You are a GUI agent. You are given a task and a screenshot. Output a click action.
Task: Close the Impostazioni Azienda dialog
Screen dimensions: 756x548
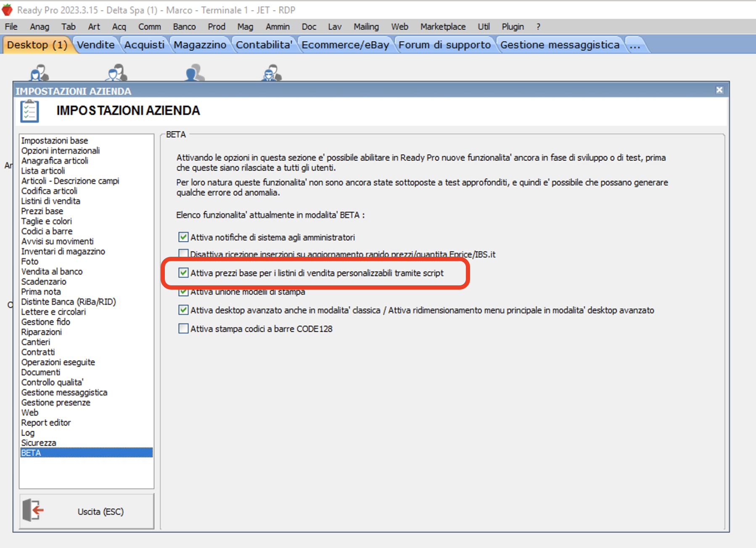pos(719,90)
